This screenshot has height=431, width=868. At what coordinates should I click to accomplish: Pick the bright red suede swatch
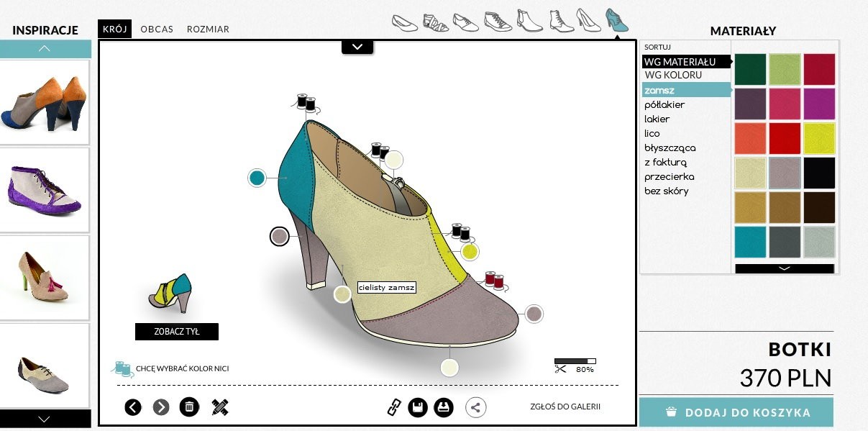[x=785, y=139]
